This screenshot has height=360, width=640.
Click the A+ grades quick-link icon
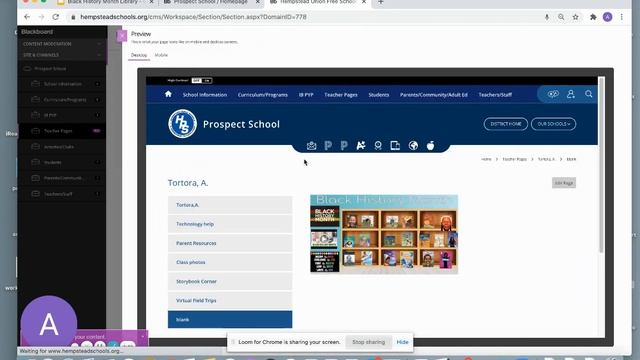361,146
